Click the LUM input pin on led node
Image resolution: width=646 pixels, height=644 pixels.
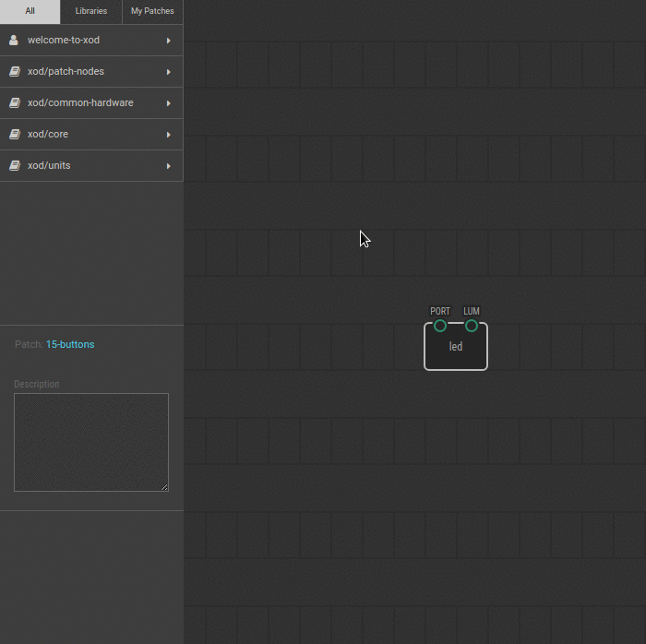472,326
